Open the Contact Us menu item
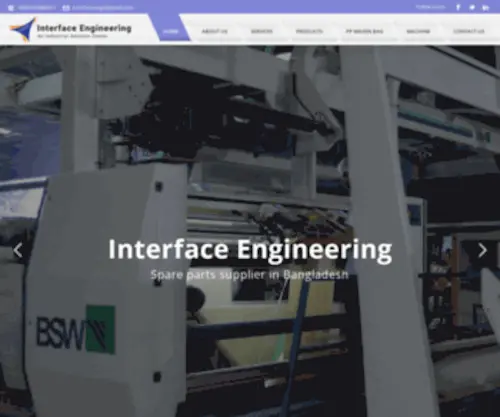 point(469,31)
